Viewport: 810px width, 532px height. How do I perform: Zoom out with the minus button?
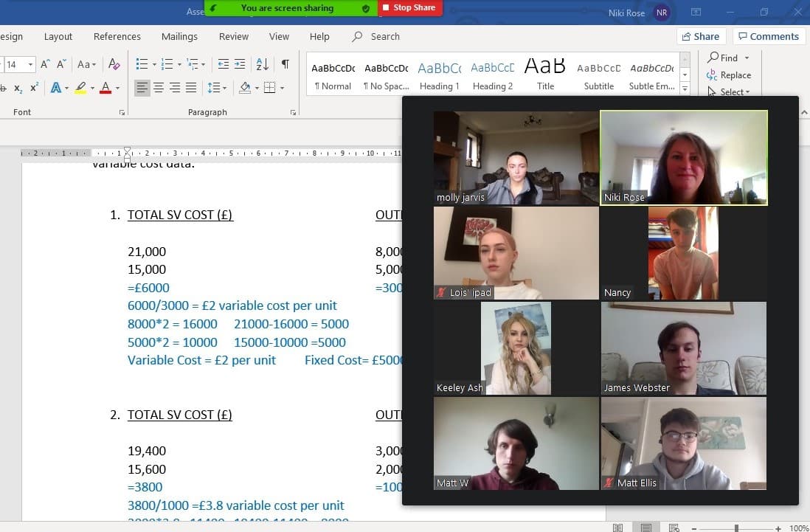693,528
